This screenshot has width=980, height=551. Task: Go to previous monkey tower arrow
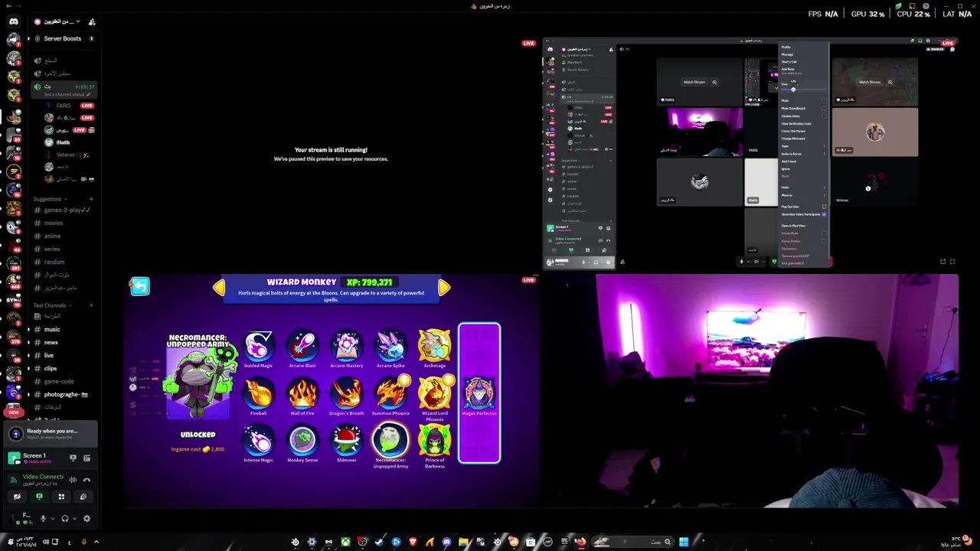point(219,287)
